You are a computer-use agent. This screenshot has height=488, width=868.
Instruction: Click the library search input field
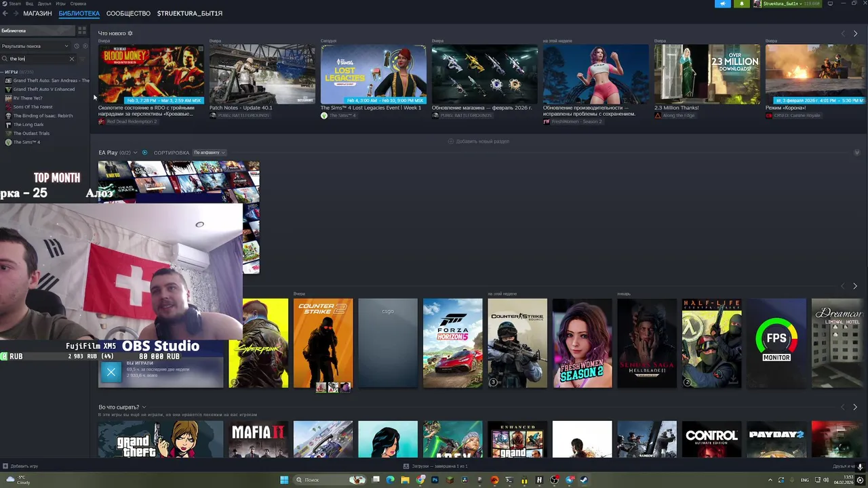[37, 59]
